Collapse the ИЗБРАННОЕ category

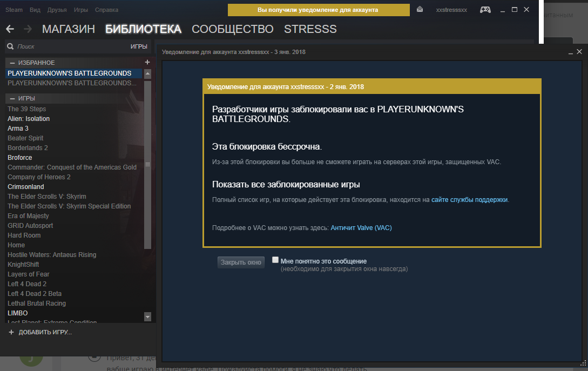pos(12,63)
